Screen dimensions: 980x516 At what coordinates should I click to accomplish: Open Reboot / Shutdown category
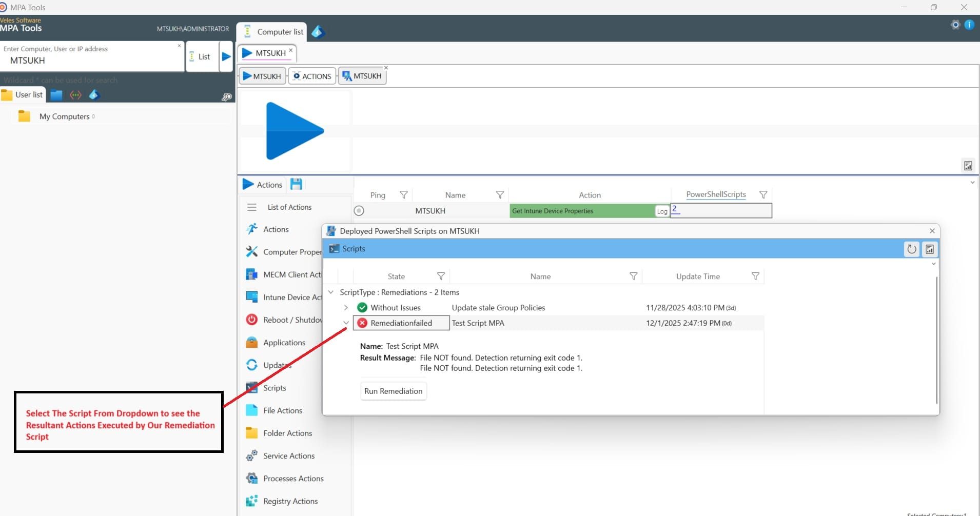coord(284,320)
